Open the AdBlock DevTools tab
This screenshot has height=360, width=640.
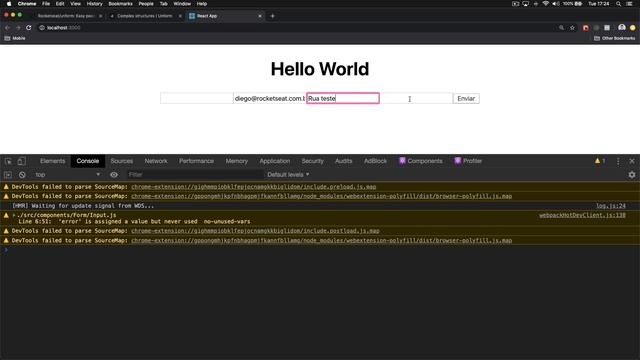(376, 161)
